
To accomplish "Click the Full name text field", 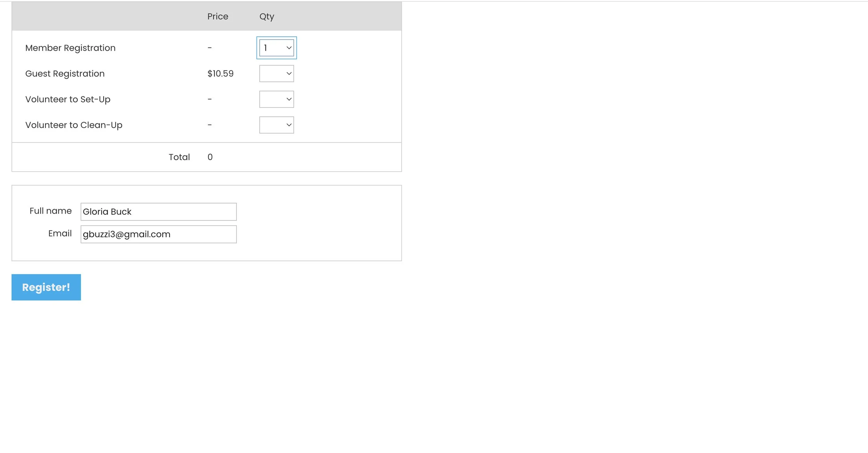I will coord(158,212).
